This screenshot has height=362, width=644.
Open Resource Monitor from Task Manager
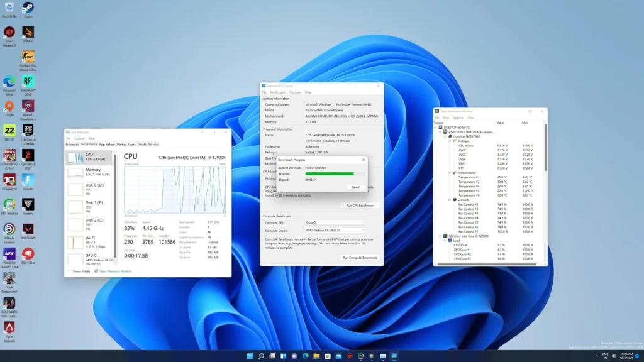pos(115,271)
